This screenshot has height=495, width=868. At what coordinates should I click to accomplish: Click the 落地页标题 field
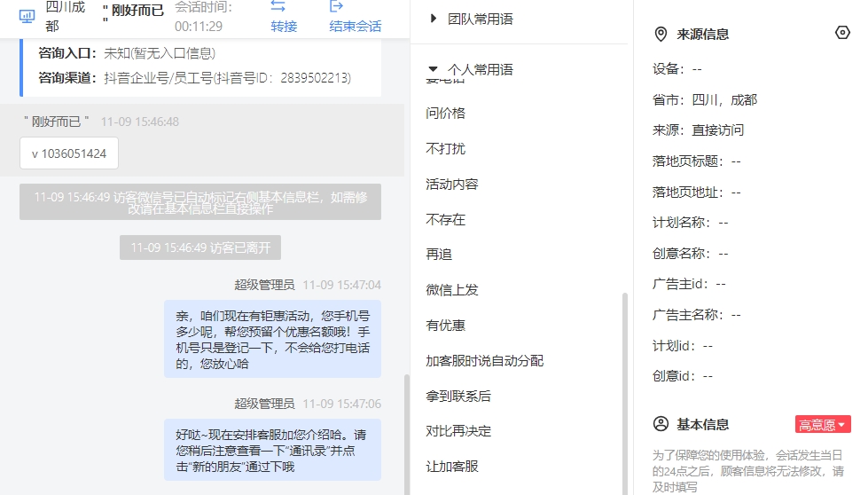[696, 161]
